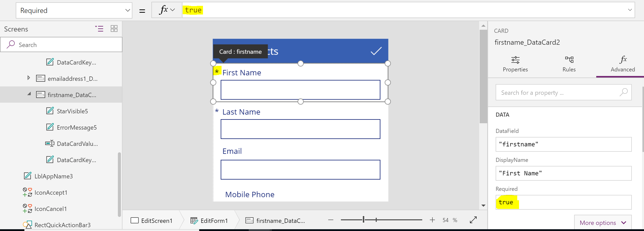Click the property search magnifier icon
This screenshot has width=644, height=231.
[623, 92]
